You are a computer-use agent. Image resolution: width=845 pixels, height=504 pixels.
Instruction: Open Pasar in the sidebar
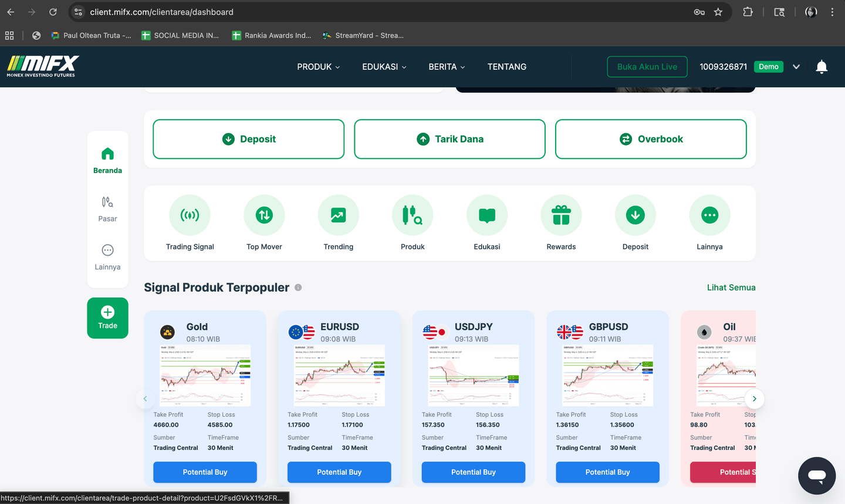(107, 209)
